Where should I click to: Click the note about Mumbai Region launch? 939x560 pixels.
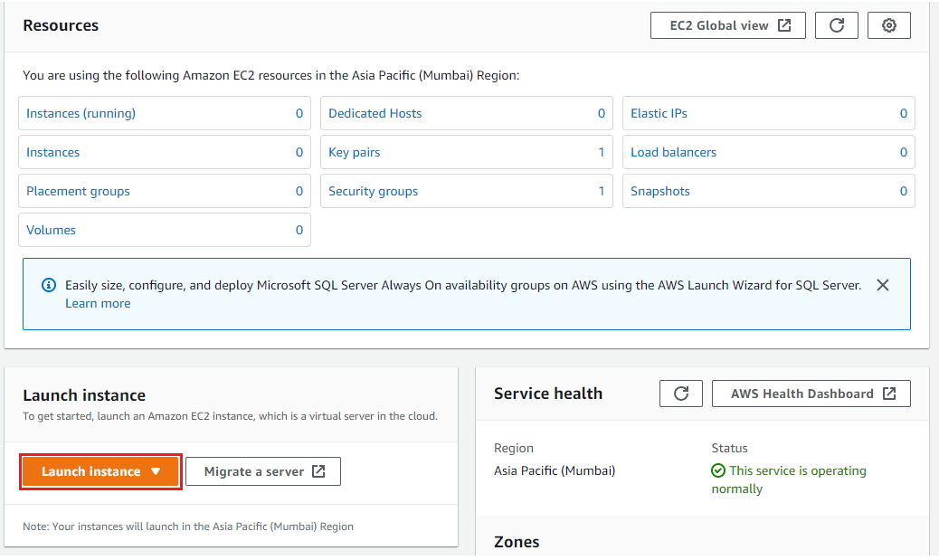point(188,527)
